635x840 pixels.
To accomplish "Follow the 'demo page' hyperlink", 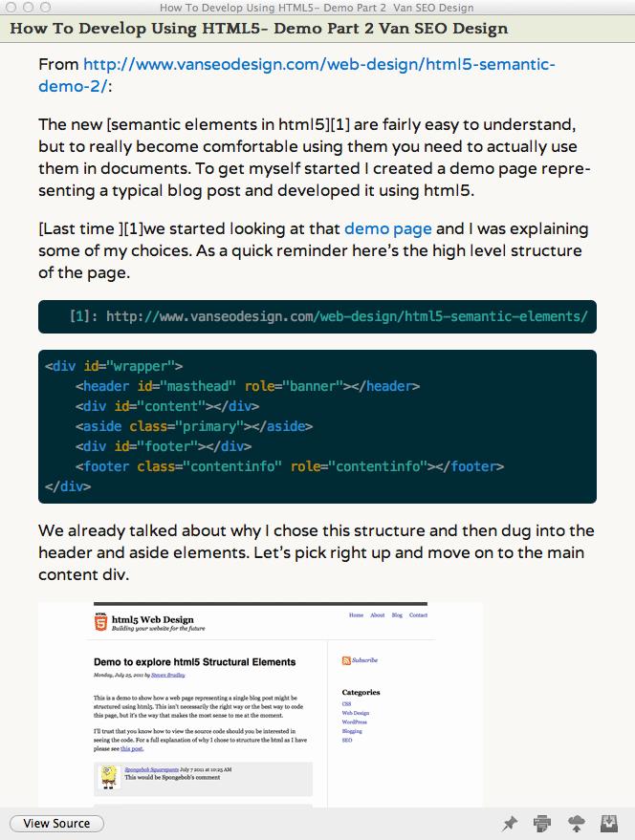I will click(387, 228).
